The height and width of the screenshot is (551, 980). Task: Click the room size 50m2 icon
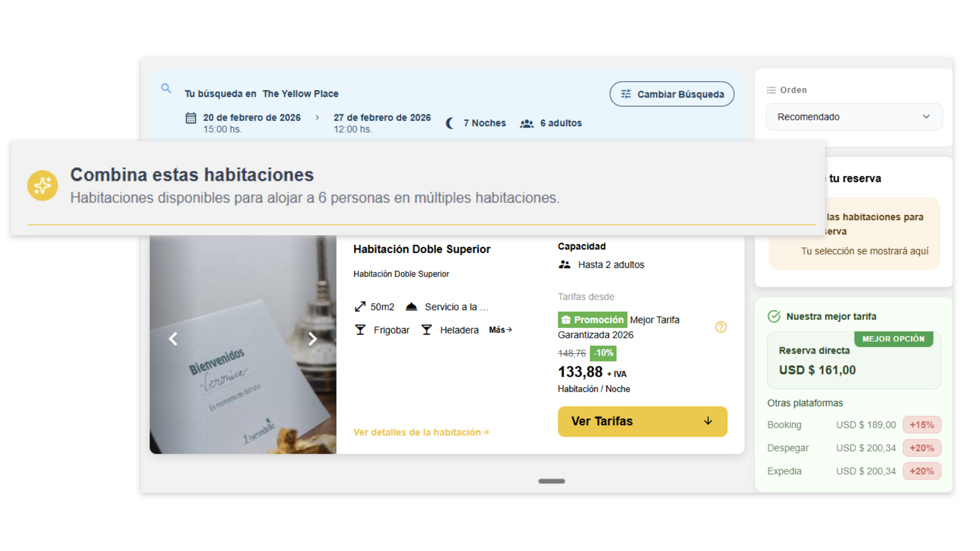click(x=360, y=307)
